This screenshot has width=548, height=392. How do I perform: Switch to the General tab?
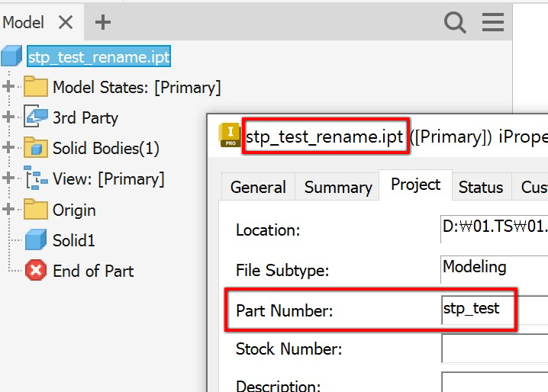click(x=258, y=187)
